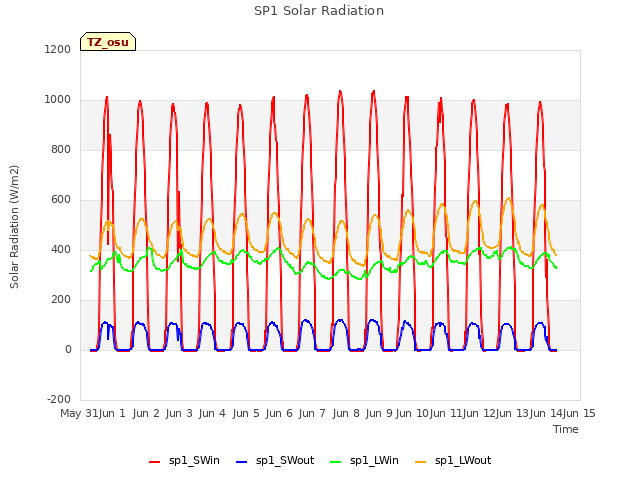Click the sp1_SWin legend entry
Screen dimensions: 640x480
(184, 461)
